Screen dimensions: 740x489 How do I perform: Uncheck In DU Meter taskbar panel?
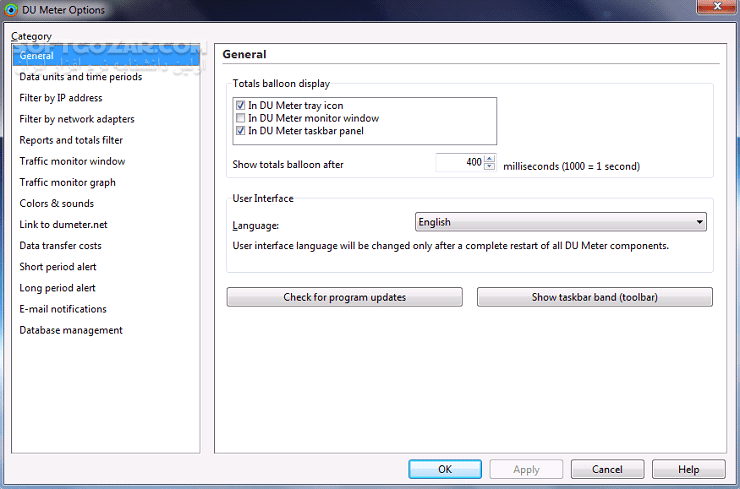tap(240, 131)
